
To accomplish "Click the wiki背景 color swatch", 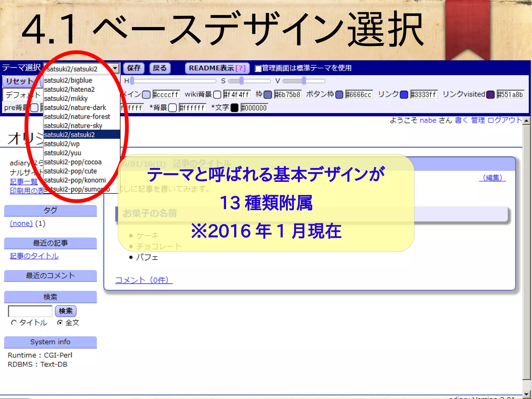I will click(x=217, y=95).
